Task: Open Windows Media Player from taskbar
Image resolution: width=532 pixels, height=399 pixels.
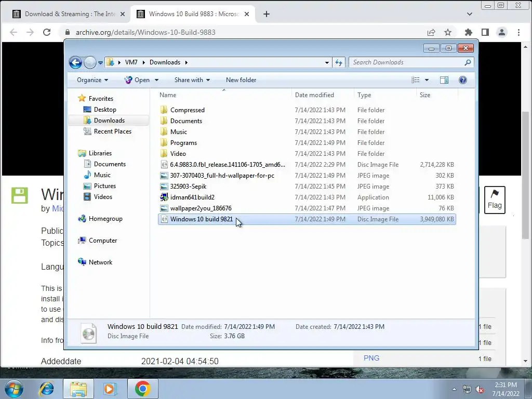Action: [x=110, y=389]
